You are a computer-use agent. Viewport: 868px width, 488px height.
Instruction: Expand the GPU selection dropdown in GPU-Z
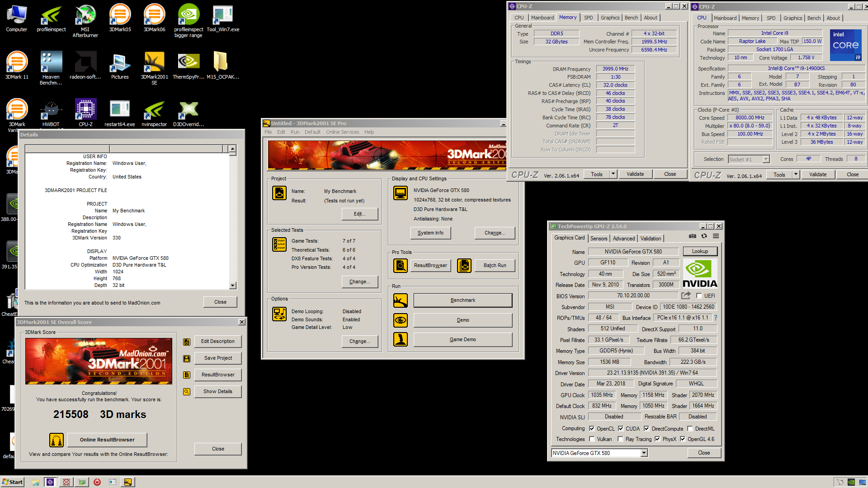pos(644,453)
